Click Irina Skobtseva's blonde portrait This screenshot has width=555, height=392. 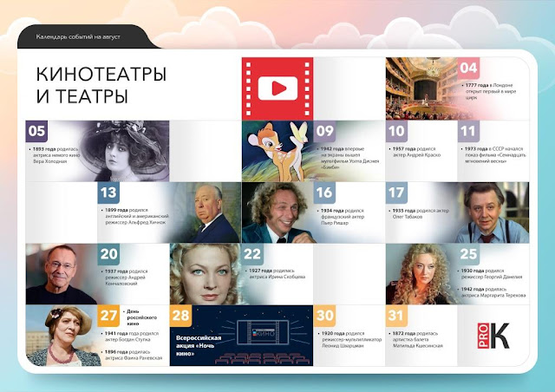[x=206, y=274]
